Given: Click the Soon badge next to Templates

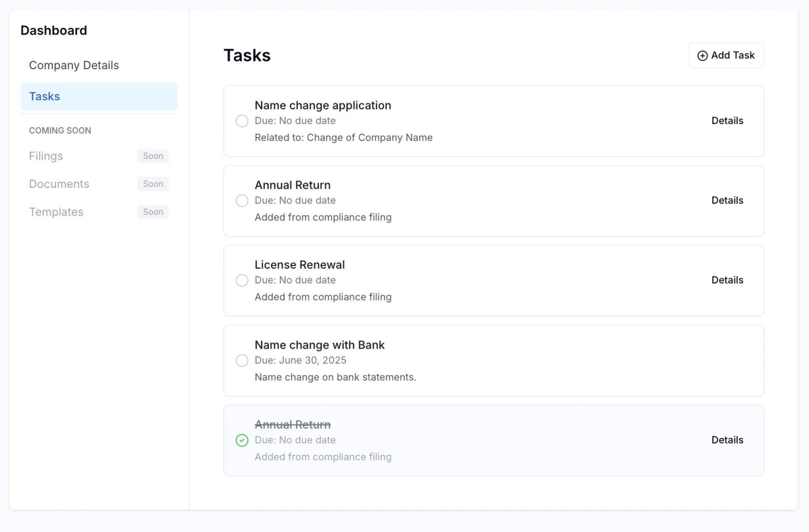Looking at the screenshot, I should pos(153,212).
